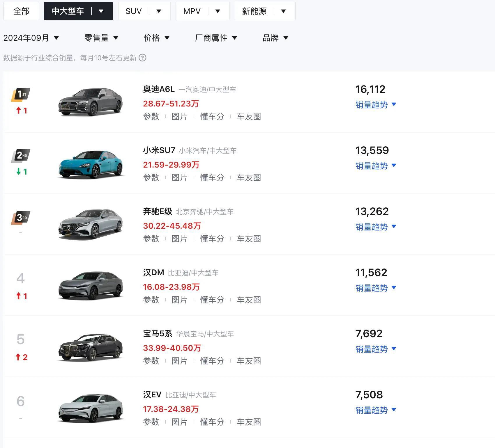Open 懂车分 for 汉DM
495x448 pixels.
[x=212, y=300]
